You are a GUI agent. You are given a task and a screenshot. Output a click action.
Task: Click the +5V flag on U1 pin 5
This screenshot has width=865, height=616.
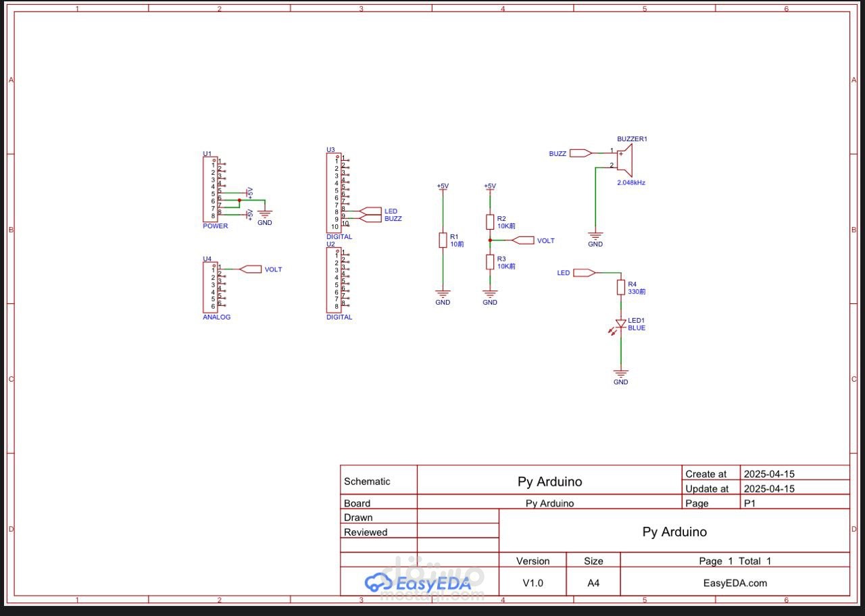tap(249, 192)
